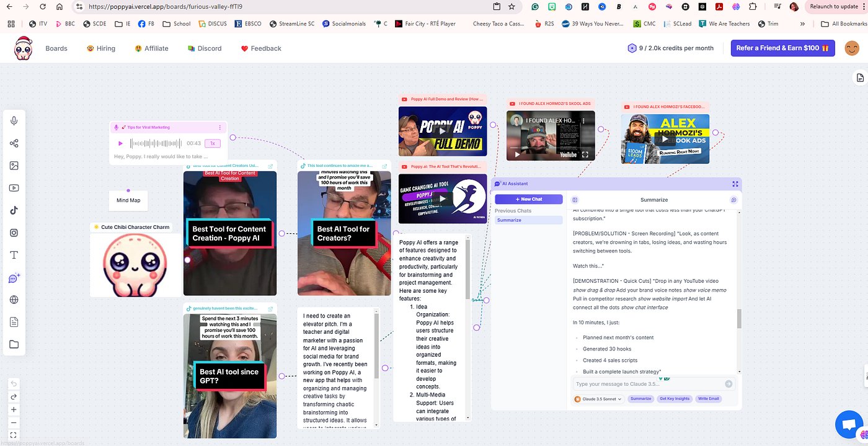Click the Get Key Insights prompt button
868x446 pixels.
pyautogui.click(x=675, y=399)
